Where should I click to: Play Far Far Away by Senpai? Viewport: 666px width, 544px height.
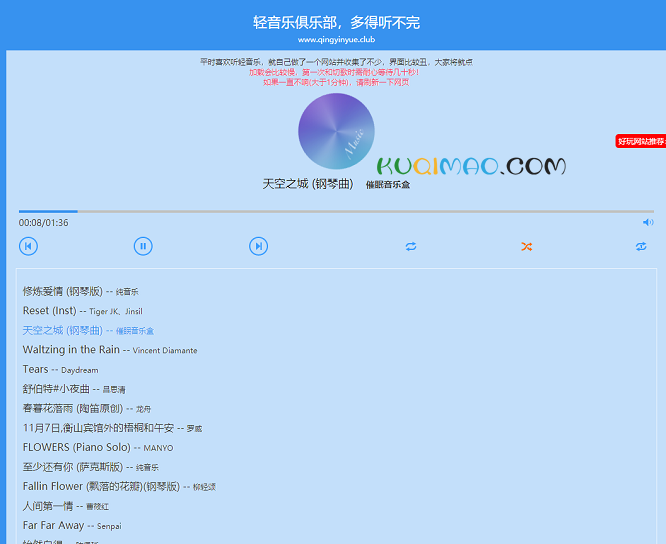click(x=72, y=526)
